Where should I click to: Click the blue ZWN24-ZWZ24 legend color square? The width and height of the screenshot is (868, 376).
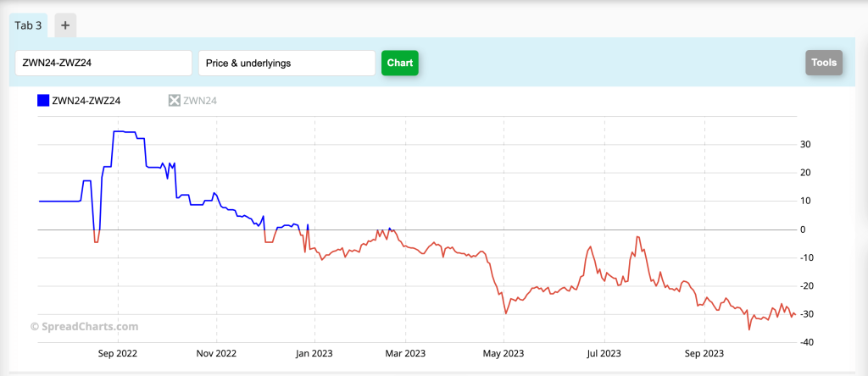(43, 101)
